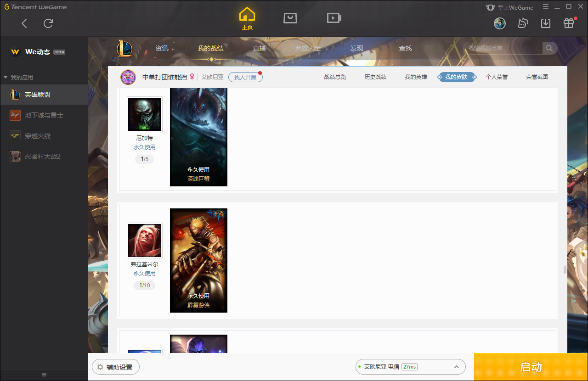The width and height of the screenshot is (588, 381).
Task: Open the hamburger menu in the title bar
Action: coord(546,6)
